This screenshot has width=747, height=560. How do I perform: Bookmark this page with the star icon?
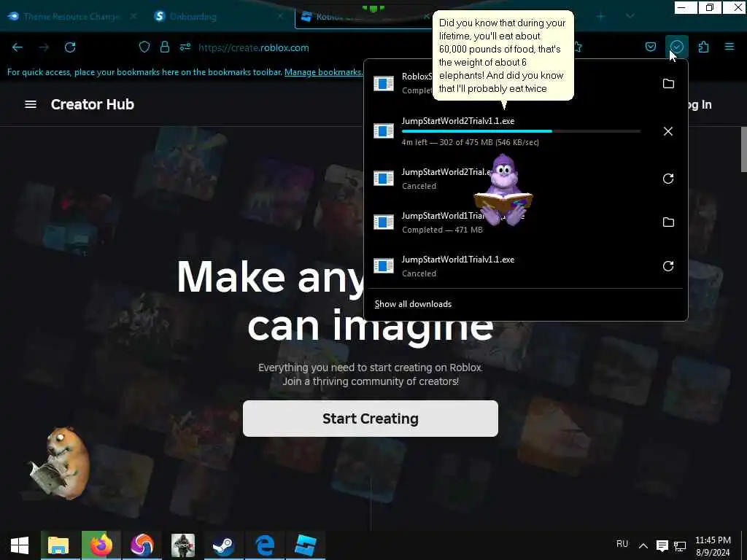pyautogui.click(x=578, y=47)
